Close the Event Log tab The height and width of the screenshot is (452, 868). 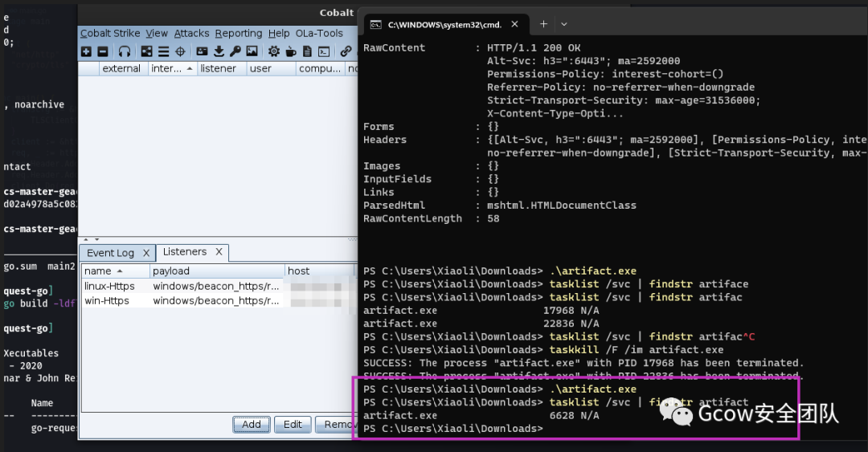[x=146, y=253]
